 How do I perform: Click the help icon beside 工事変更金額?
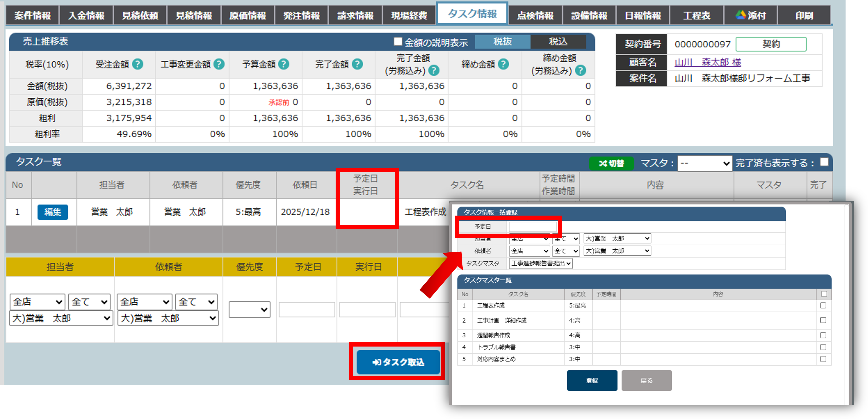(x=219, y=64)
